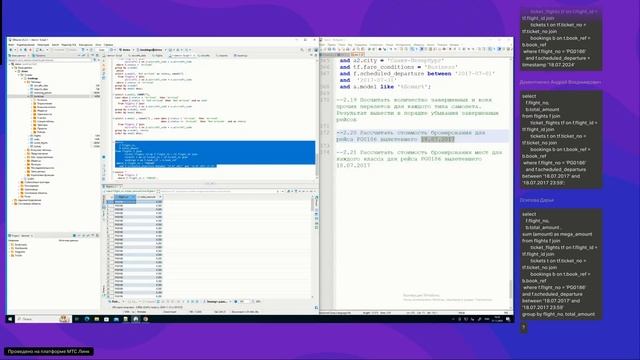Click the selected date '18.07.2017' in Notepad++
This screenshot has width=640, height=360.
(438, 139)
